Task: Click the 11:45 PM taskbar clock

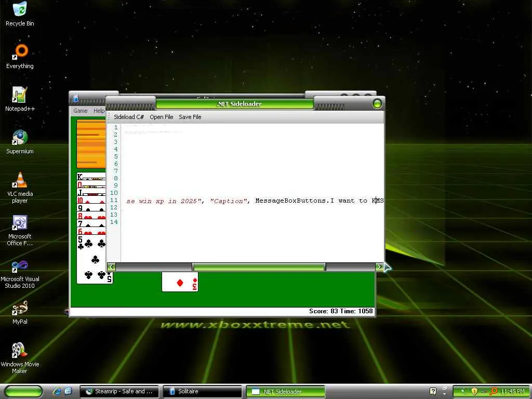Action: (x=512, y=391)
